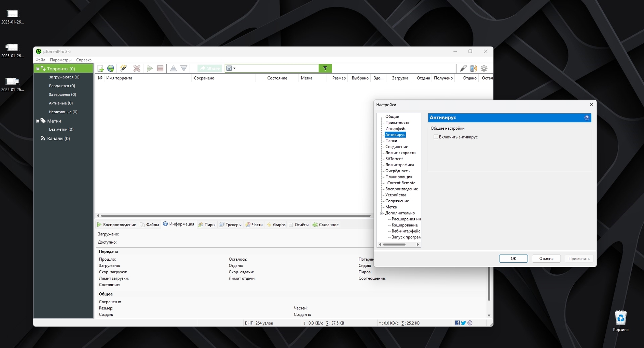Click the red X Remove Torrent icon
The image size is (644, 348).
pos(137,69)
